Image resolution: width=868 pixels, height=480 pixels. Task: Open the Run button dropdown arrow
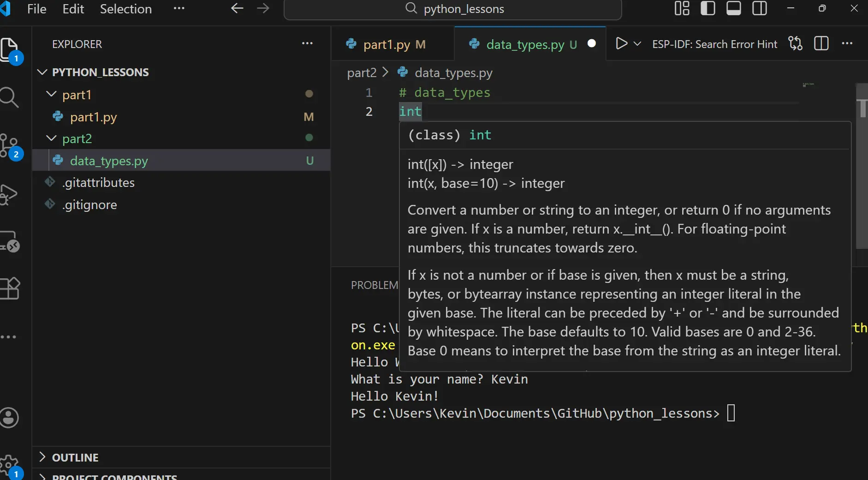[637, 43]
